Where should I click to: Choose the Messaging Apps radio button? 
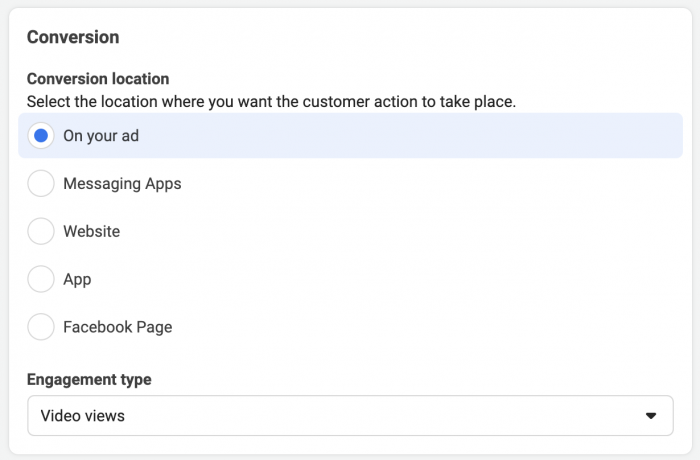point(41,183)
